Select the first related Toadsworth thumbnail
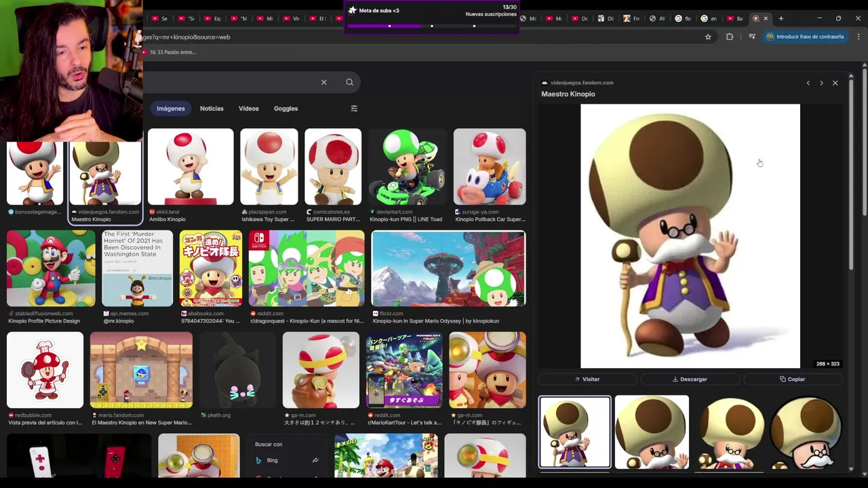Image resolution: width=868 pixels, height=488 pixels. (574, 432)
